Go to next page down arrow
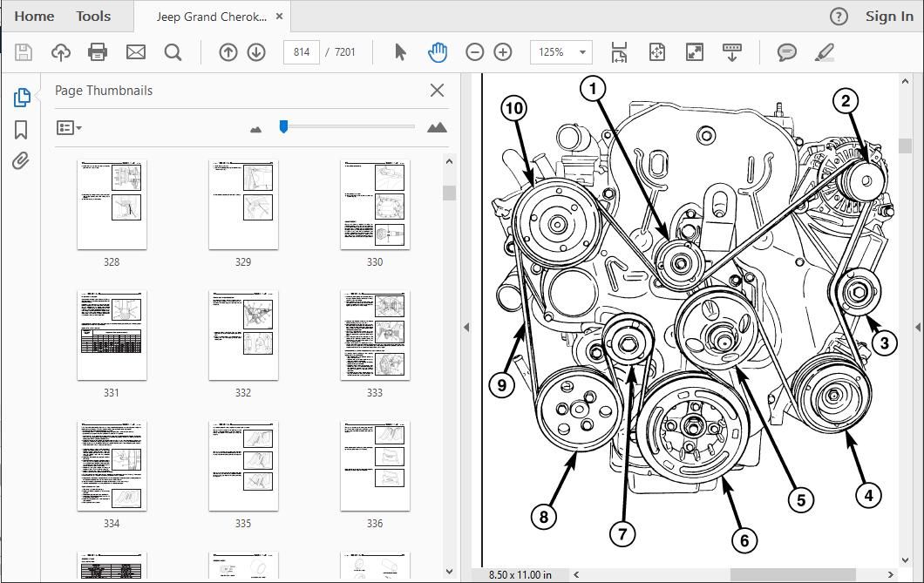Screen dimensions: 924x583 (x=256, y=52)
